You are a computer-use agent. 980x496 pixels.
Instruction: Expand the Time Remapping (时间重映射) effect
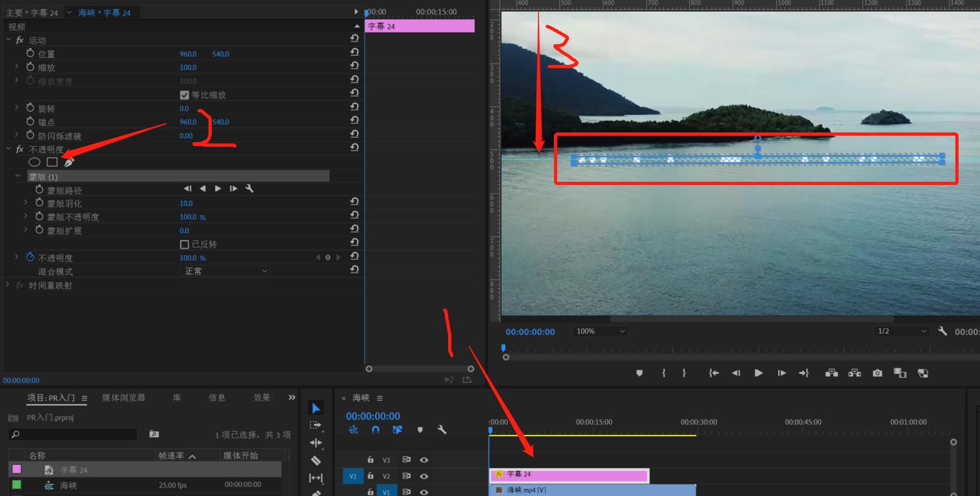(x=8, y=285)
